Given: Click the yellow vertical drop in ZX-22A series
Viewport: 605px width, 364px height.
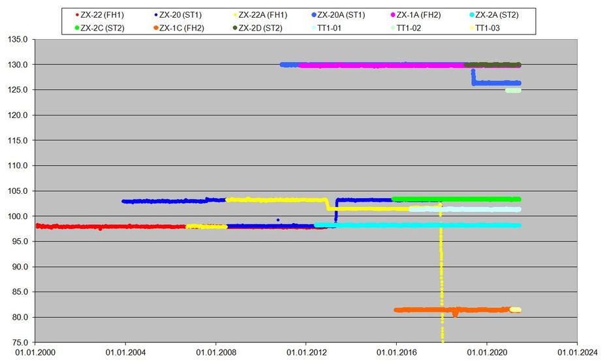Looking at the screenshot, I should point(441,274).
